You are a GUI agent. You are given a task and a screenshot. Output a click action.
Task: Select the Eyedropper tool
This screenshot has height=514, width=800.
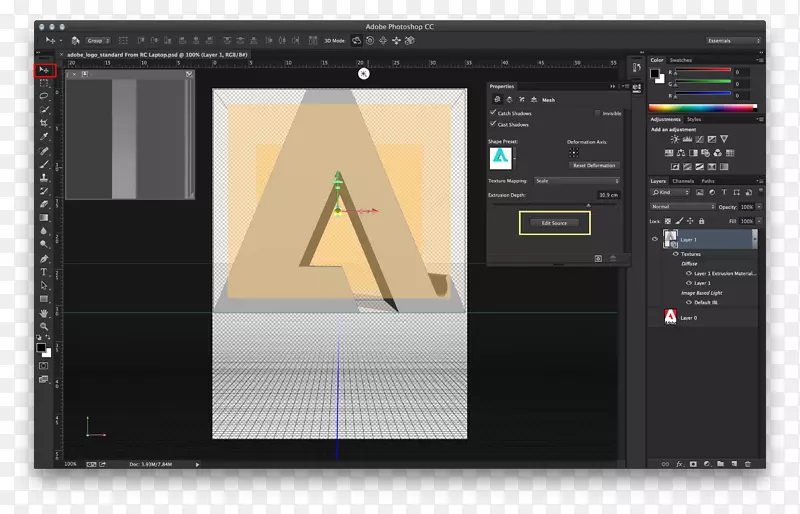pos(44,137)
